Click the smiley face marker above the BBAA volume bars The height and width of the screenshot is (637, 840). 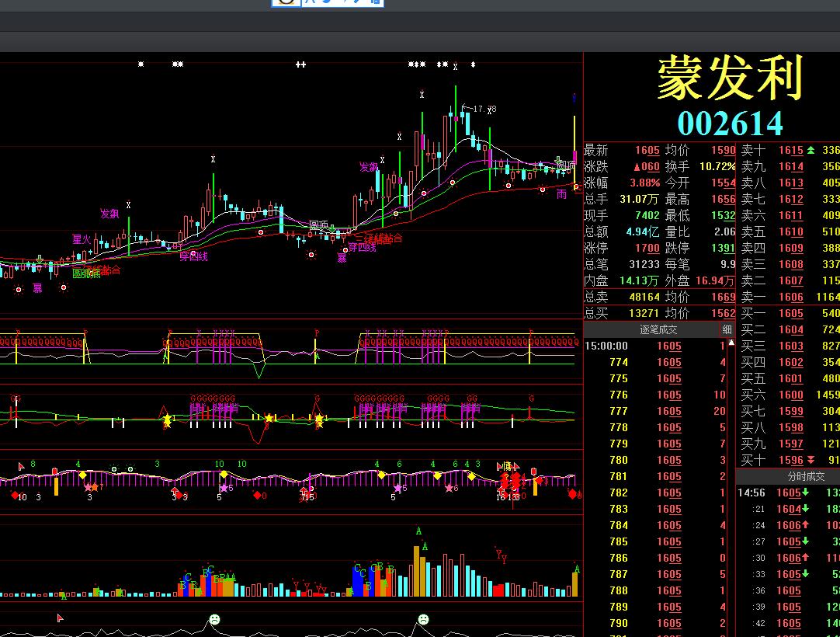pos(214,619)
